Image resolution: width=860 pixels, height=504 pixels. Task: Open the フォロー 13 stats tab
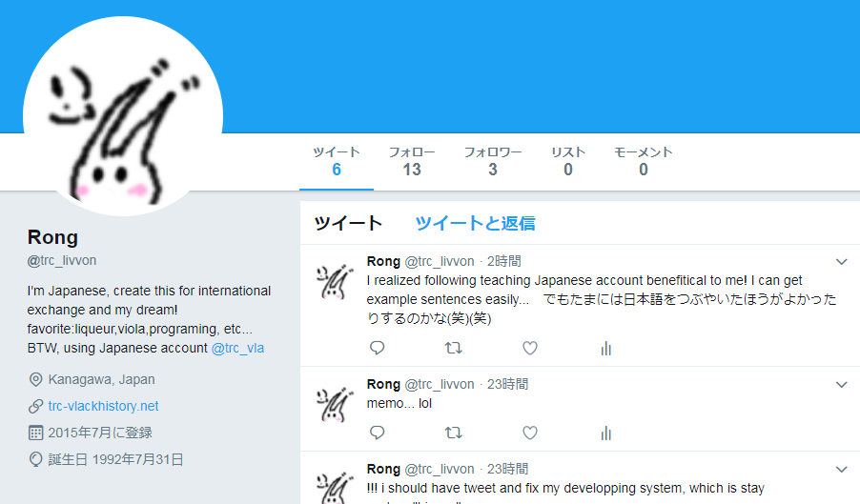411,162
